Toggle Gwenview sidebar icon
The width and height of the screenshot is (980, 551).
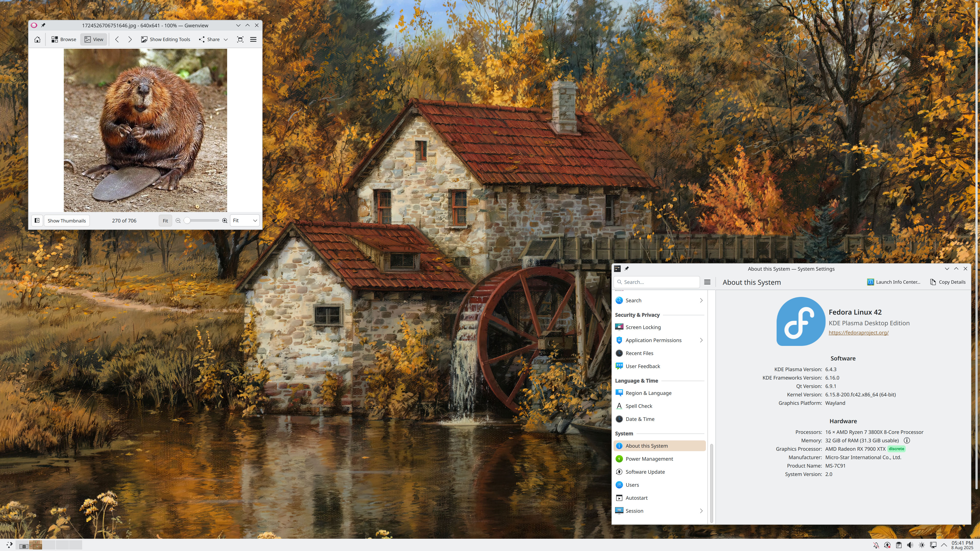click(x=37, y=221)
